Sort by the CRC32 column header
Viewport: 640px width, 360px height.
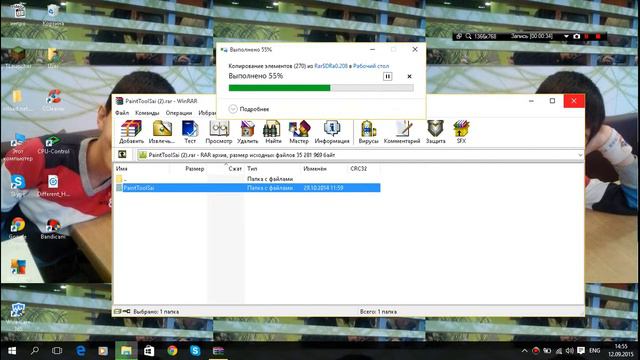coord(364,168)
